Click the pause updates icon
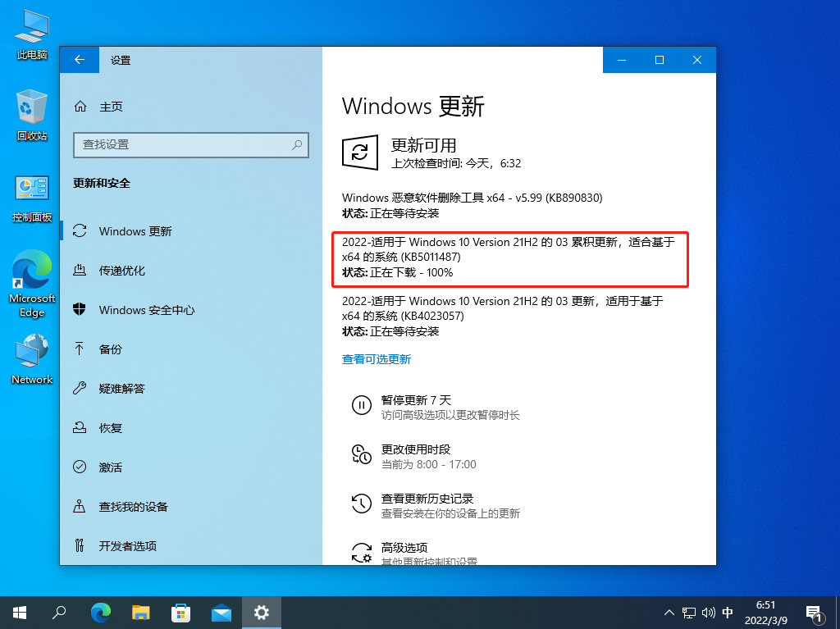The height and width of the screenshot is (629, 840). click(362, 405)
